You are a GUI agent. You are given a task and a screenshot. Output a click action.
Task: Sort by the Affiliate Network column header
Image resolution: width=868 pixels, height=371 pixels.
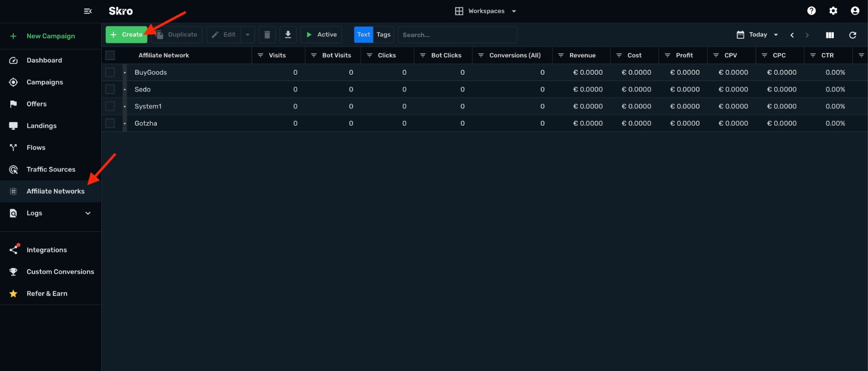(164, 56)
